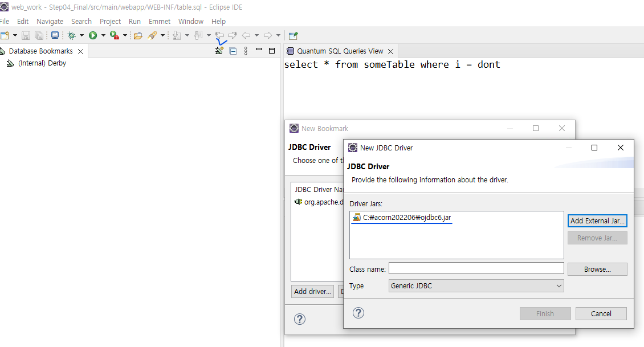Viewport: 644px width, 347px height.
Task: Open the File menu
Action: click(x=5, y=21)
